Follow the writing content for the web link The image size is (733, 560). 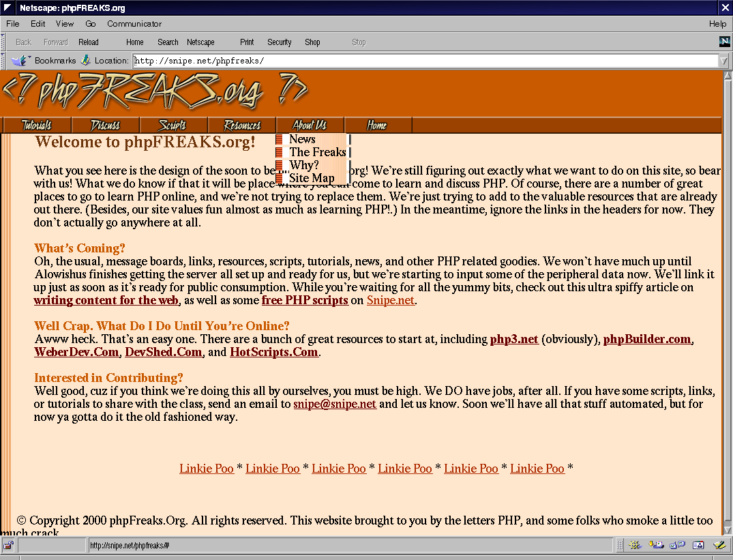(x=106, y=300)
